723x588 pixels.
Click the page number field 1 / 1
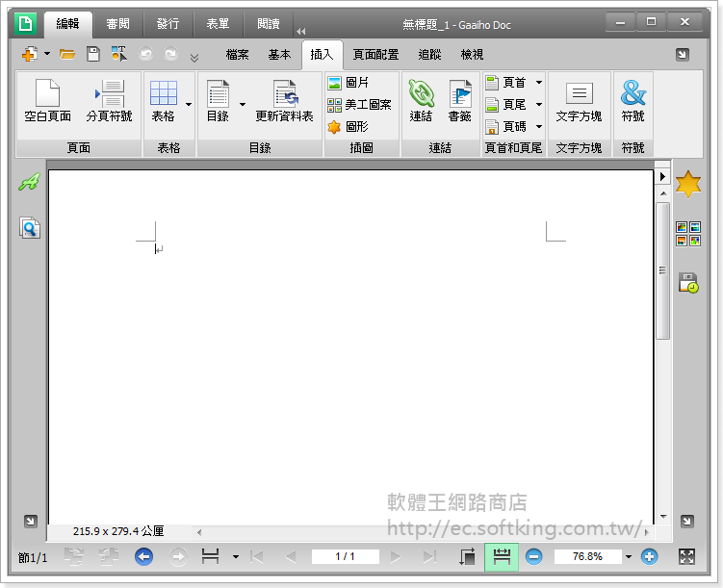coord(345,556)
